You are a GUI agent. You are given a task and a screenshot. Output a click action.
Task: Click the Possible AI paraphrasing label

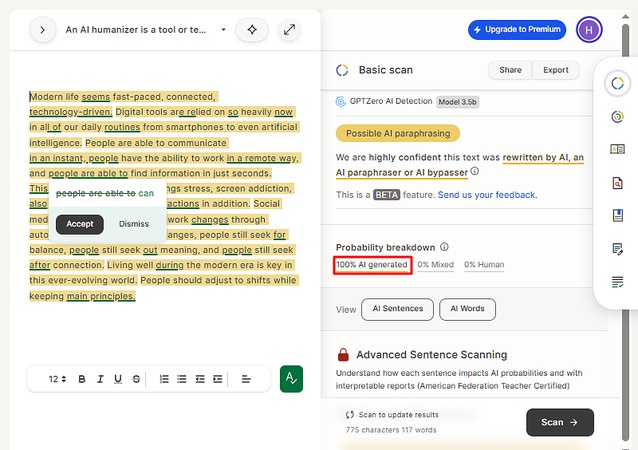(398, 133)
